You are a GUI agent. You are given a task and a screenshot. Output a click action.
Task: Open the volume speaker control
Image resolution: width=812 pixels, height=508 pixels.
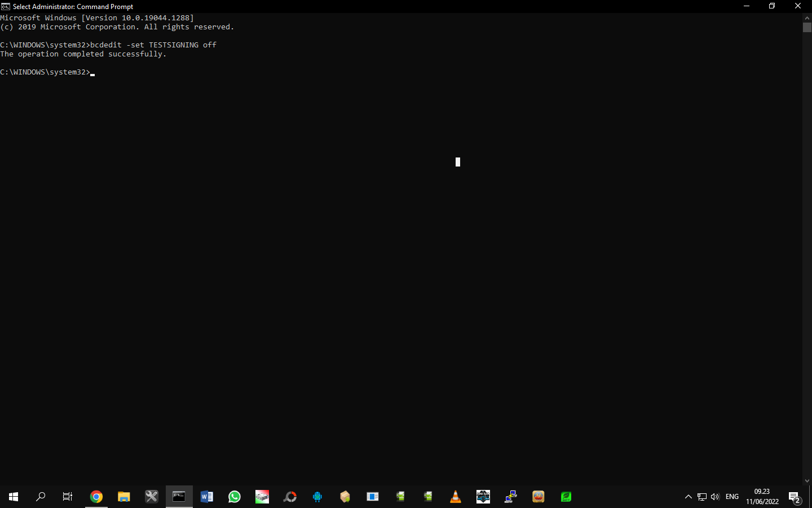tap(716, 497)
